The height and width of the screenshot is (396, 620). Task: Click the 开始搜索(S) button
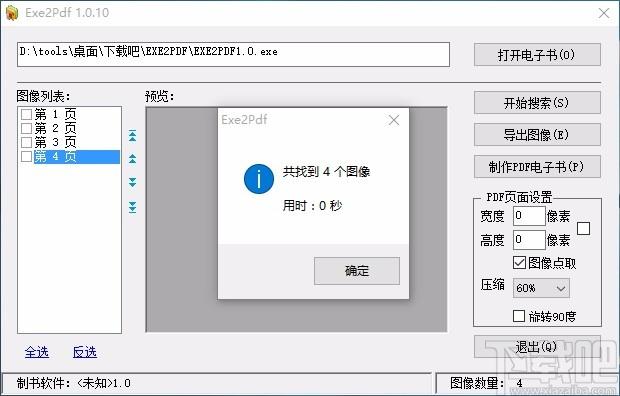pos(537,103)
